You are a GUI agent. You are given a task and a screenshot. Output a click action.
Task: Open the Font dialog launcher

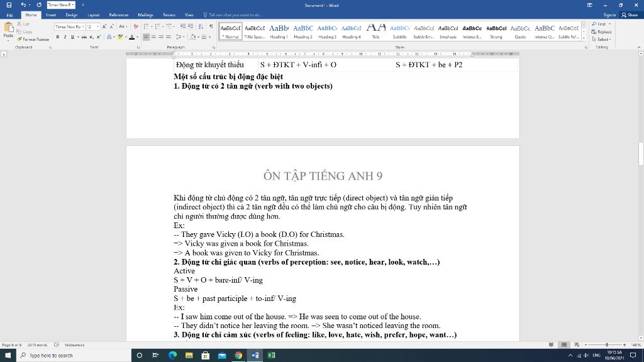tap(138, 48)
